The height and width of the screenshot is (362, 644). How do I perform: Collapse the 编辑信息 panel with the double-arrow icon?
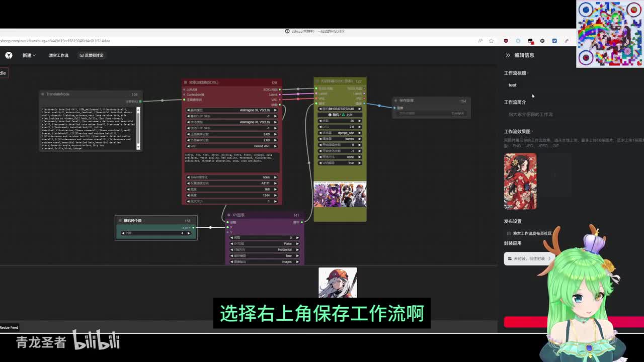coord(508,55)
